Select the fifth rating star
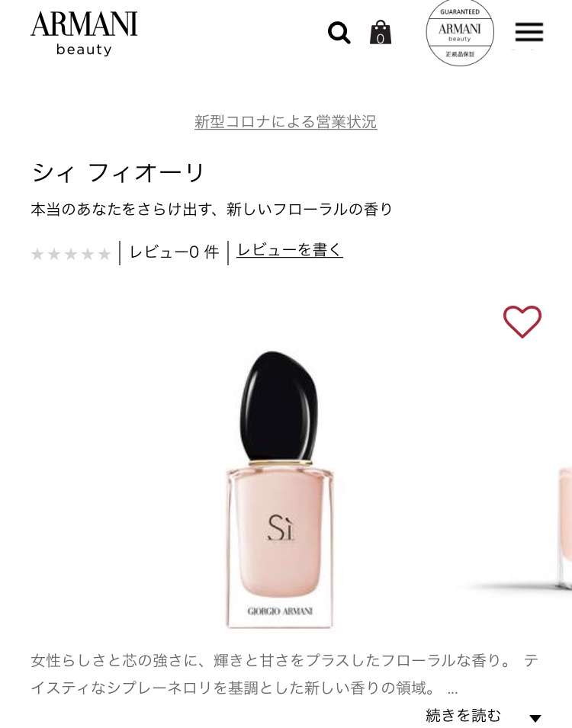The image size is (572, 728). [104, 254]
